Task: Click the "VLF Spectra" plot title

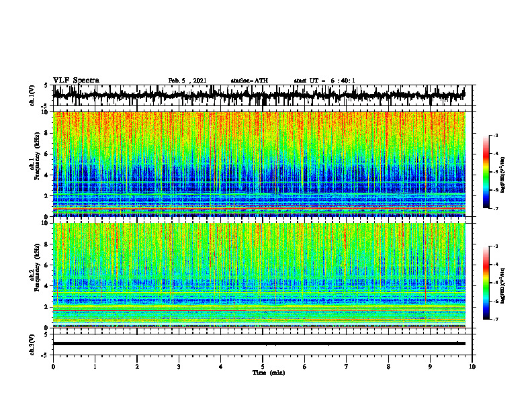Action: (76, 81)
